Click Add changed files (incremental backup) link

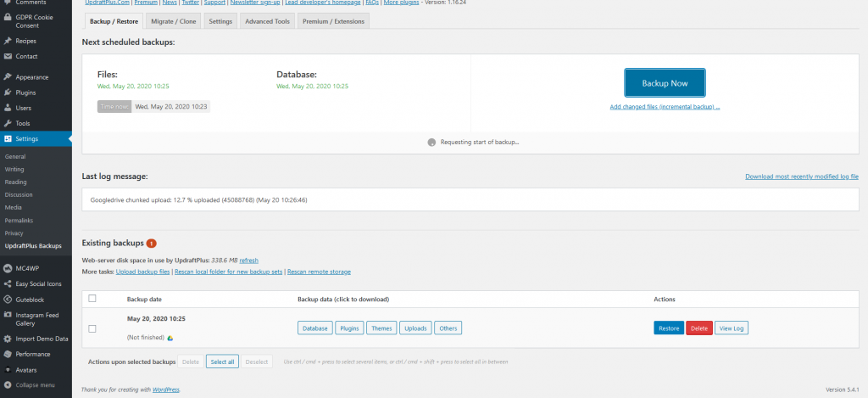coord(665,107)
